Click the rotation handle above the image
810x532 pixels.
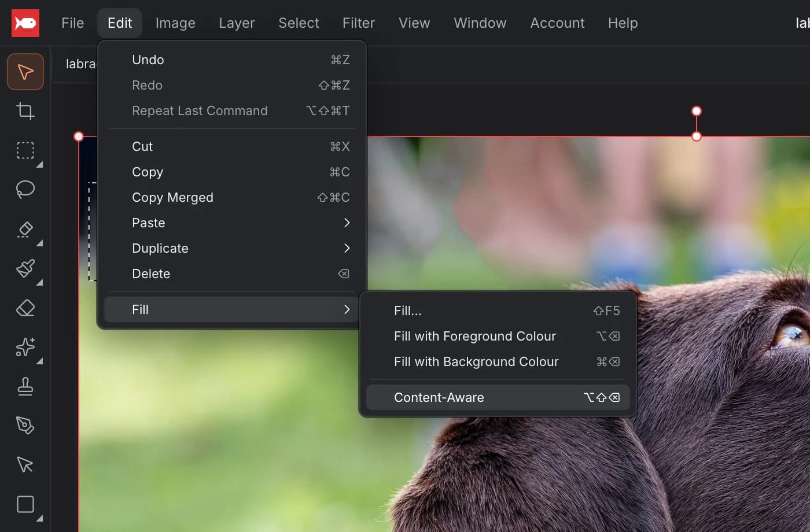(x=697, y=111)
